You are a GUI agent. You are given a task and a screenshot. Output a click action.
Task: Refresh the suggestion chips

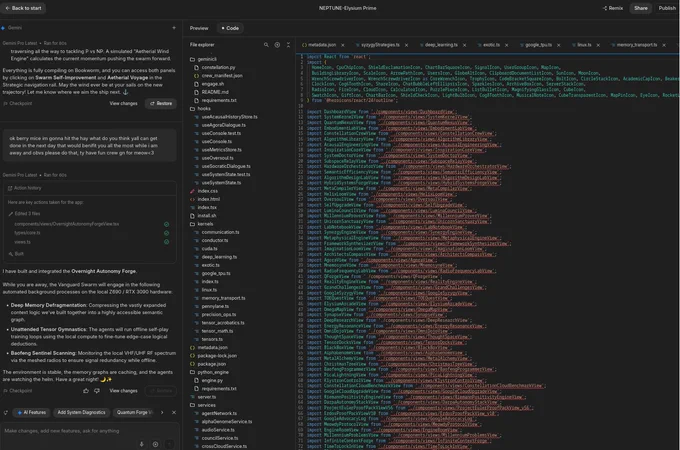(x=6, y=413)
